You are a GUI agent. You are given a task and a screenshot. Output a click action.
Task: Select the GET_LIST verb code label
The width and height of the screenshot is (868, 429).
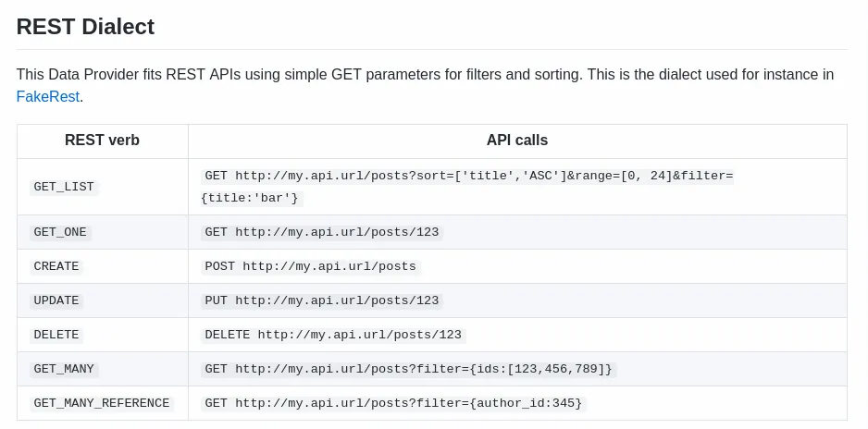point(64,187)
